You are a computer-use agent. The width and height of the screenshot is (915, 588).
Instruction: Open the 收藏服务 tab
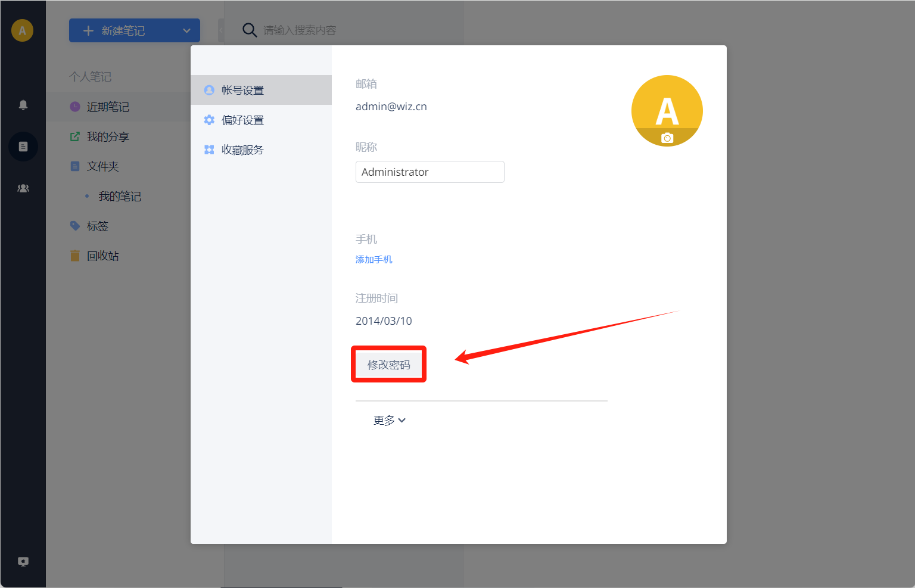pos(261,150)
